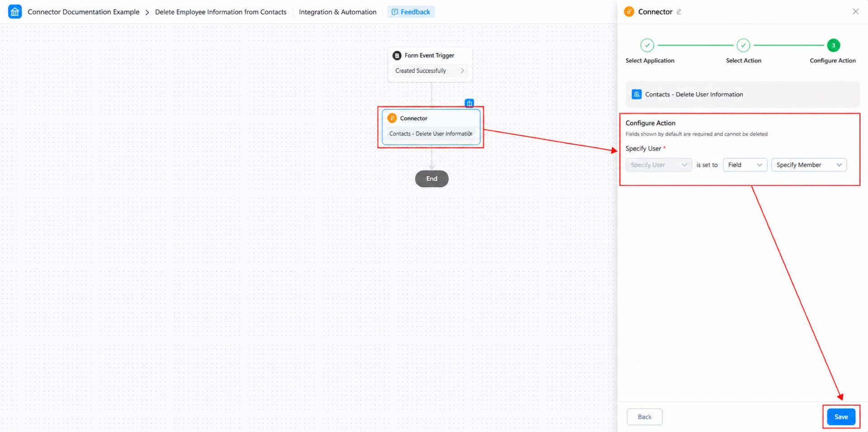Viewport: 868px width, 432px height.
Task: Click the pencil edit icon beside Connector title
Action: (679, 12)
